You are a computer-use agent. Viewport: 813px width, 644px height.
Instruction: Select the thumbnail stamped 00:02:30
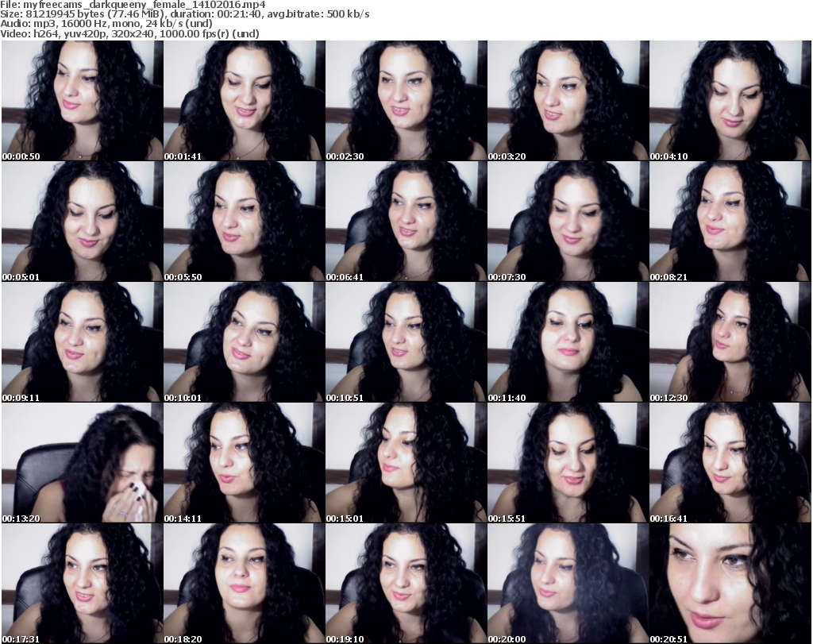point(406,101)
